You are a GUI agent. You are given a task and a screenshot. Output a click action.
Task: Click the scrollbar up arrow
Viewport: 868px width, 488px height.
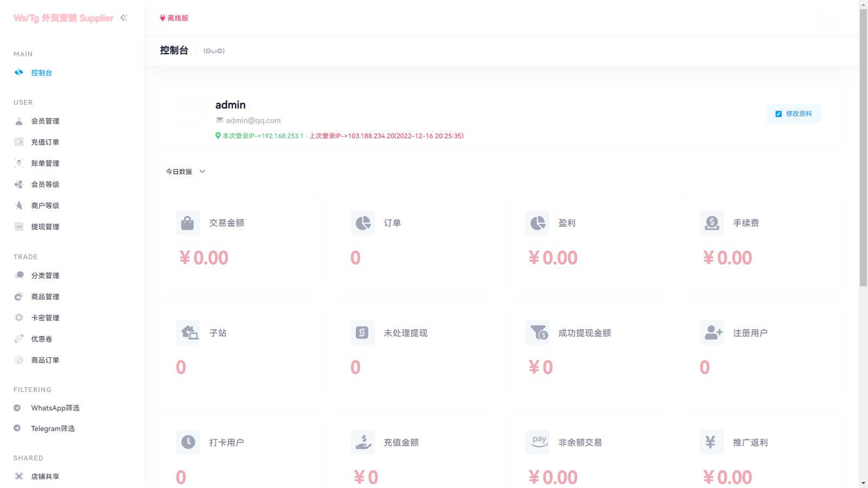(x=864, y=4)
